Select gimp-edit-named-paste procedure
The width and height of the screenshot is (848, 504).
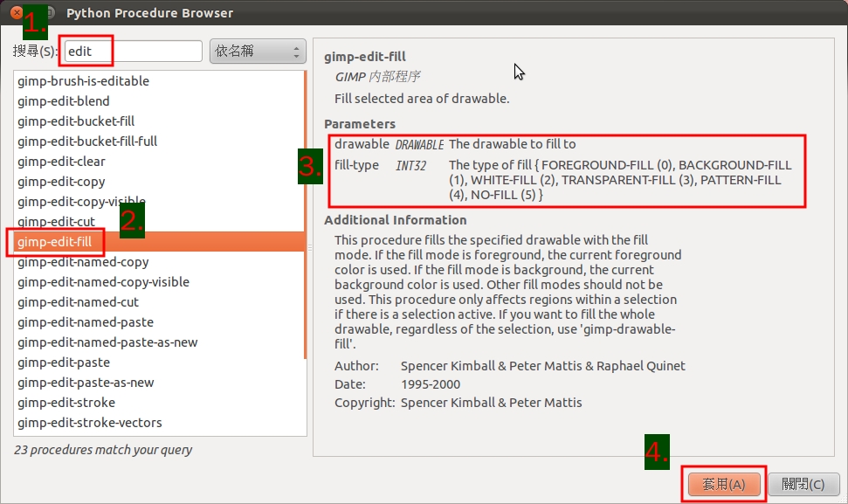click(x=159, y=322)
